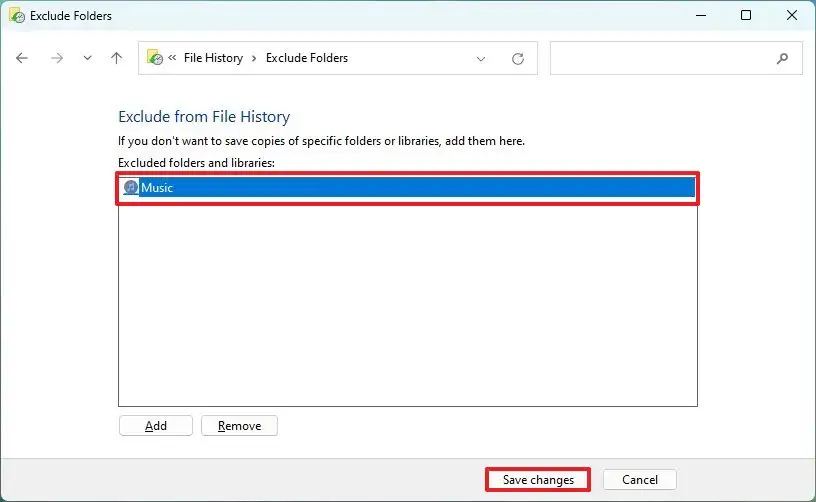Select the Exclude Folders breadcrumb
This screenshot has height=502, width=816.
click(306, 58)
